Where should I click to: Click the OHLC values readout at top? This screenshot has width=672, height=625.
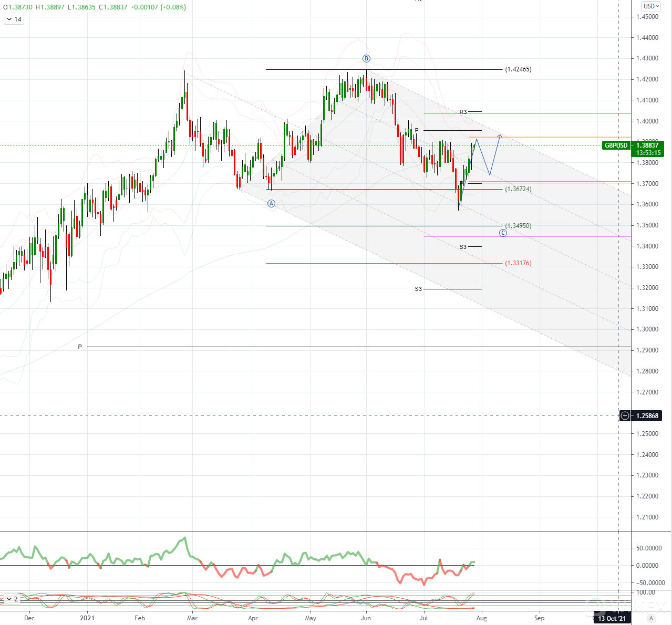point(95,7)
